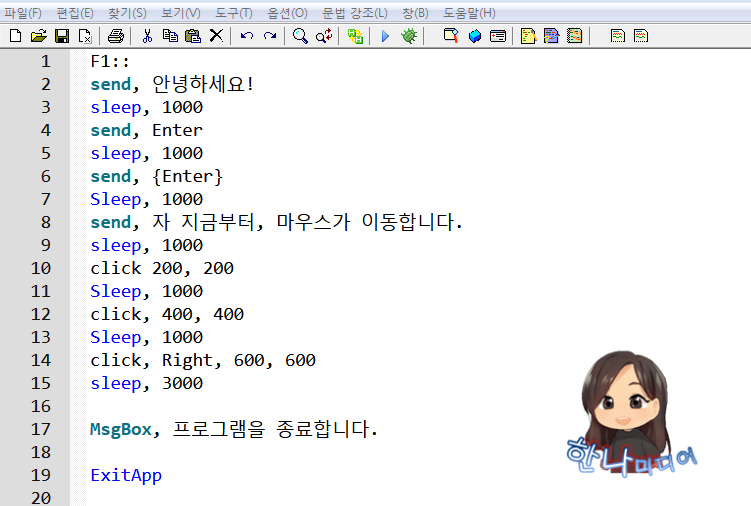Click the message box creator icon

pos(498,36)
